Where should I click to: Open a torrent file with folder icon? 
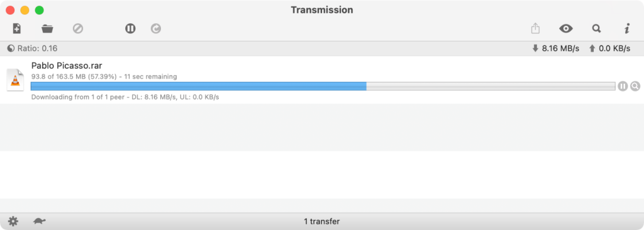coord(47,29)
